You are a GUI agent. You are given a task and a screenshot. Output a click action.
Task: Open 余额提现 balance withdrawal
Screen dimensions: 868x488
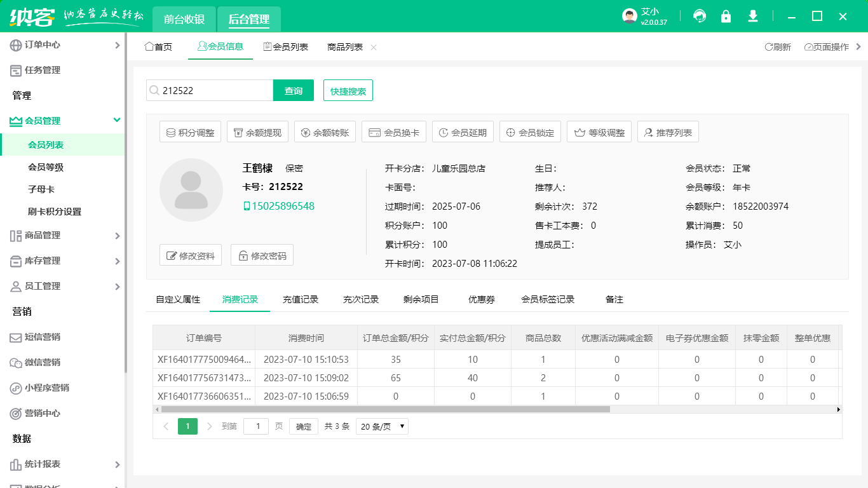pos(257,132)
